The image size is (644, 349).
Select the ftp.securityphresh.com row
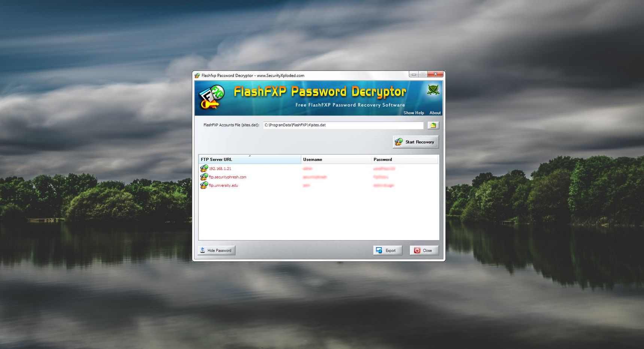319,177
